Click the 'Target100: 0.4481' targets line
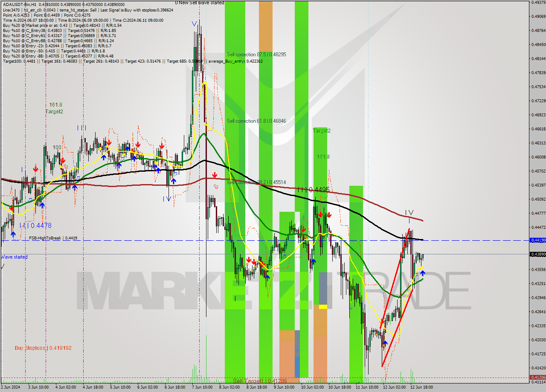This screenshot has height=392, width=546. click(133, 61)
